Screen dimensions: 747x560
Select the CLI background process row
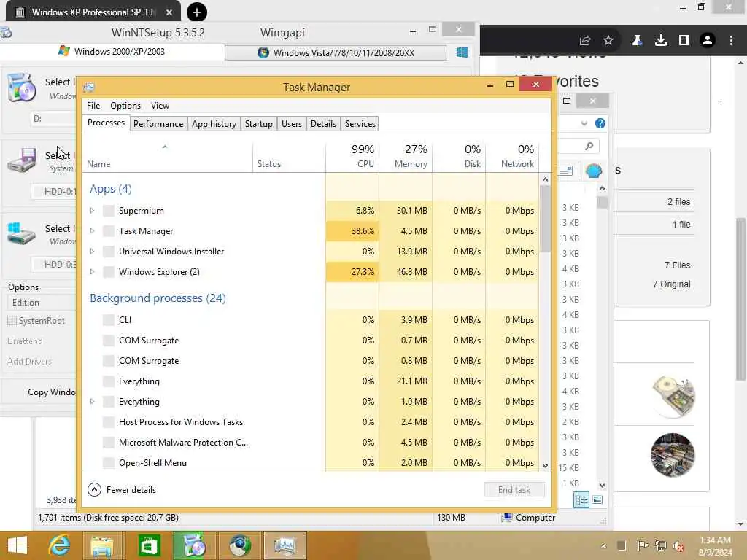(311, 320)
